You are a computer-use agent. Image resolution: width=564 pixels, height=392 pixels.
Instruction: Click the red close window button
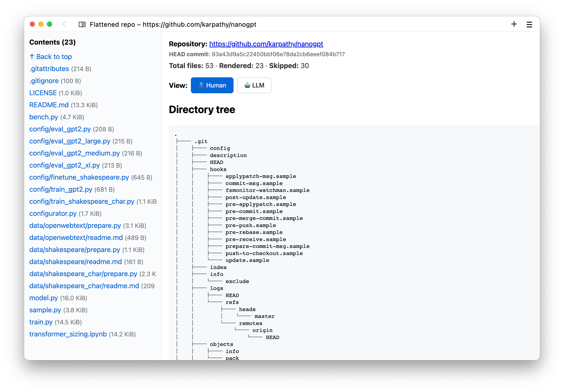pyautogui.click(x=32, y=24)
